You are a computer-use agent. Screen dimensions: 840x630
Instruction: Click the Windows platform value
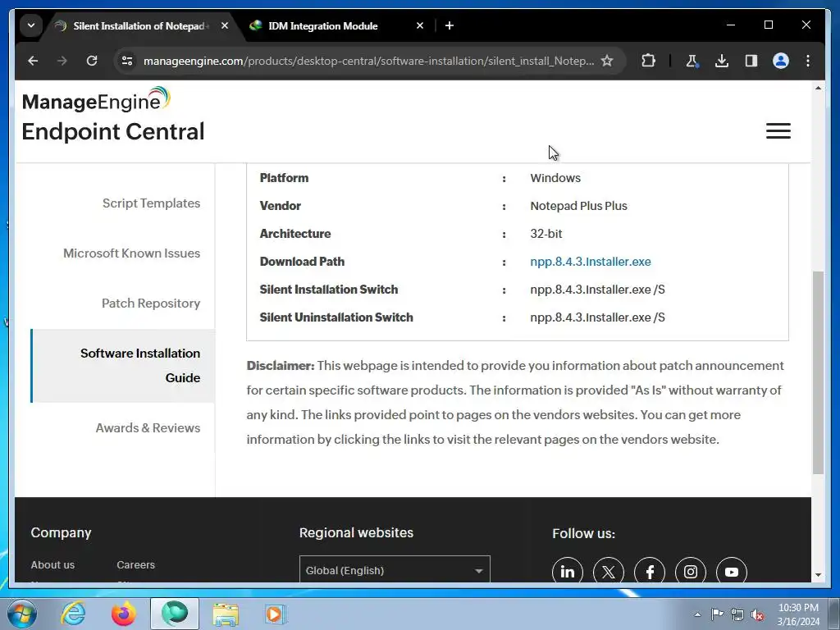click(555, 178)
